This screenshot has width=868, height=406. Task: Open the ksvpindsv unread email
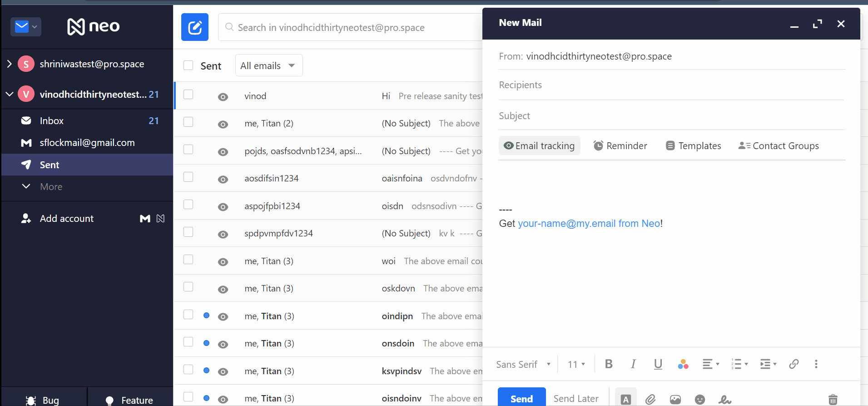click(328, 371)
